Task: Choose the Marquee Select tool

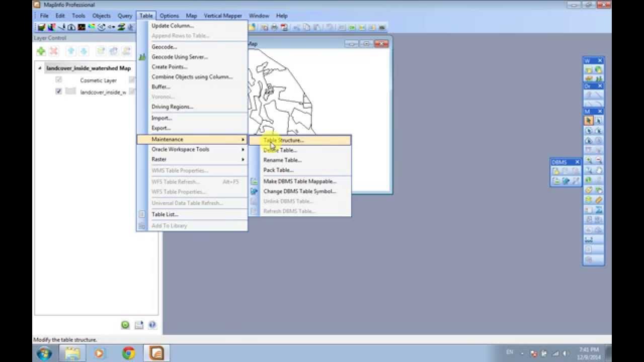Action: (599, 120)
